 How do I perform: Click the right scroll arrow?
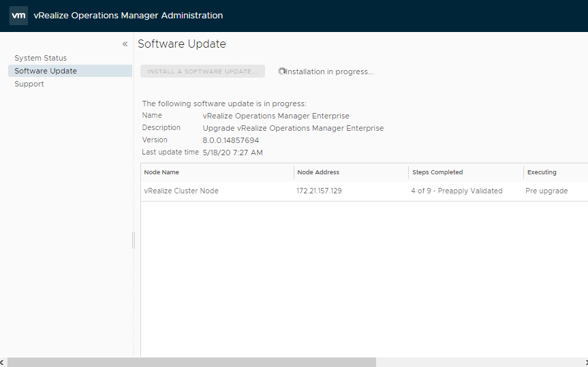[585, 362]
